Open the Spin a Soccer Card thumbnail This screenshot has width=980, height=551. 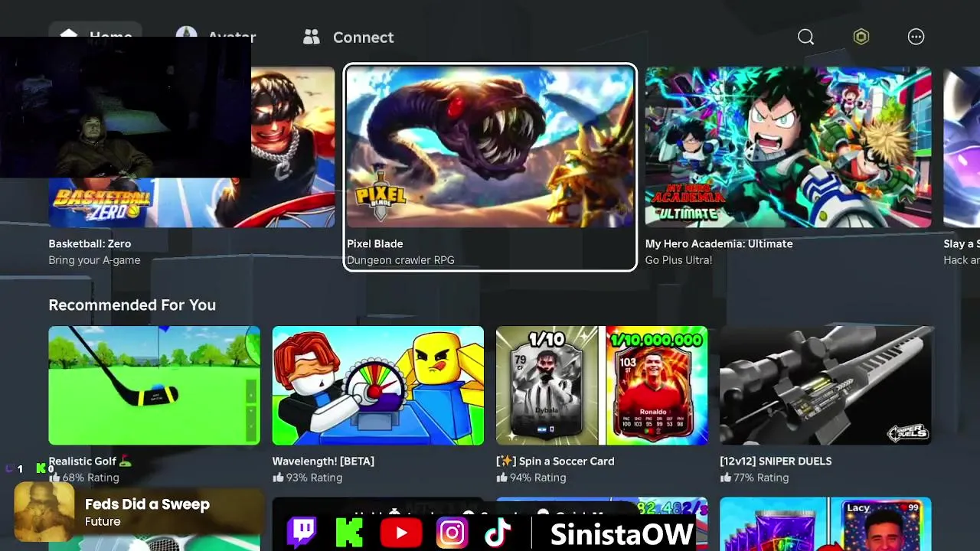coord(602,386)
